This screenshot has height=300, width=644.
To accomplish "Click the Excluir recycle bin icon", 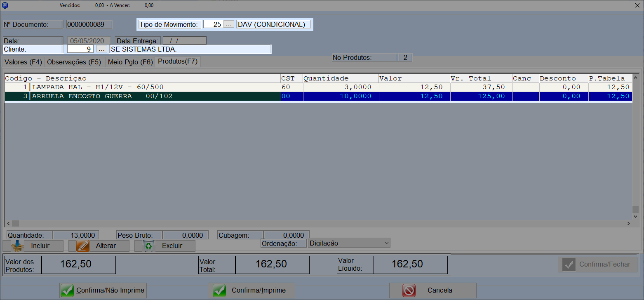I will (x=148, y=246).
